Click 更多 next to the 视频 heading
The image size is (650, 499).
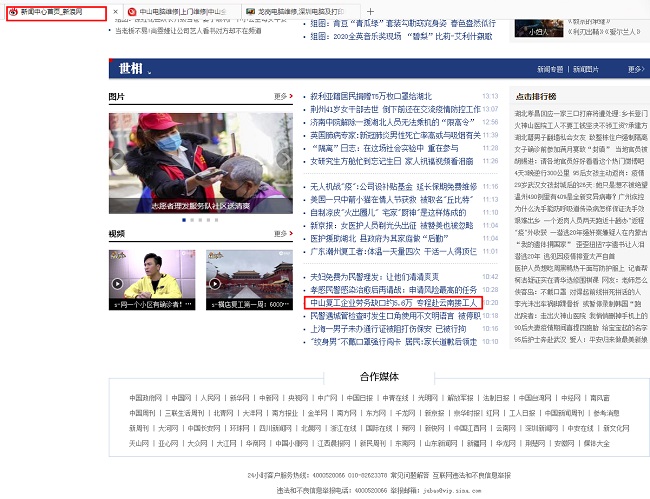[283, 233]
